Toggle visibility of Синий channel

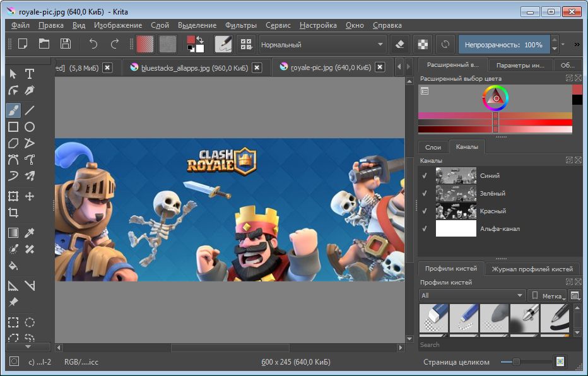(425, 175)
